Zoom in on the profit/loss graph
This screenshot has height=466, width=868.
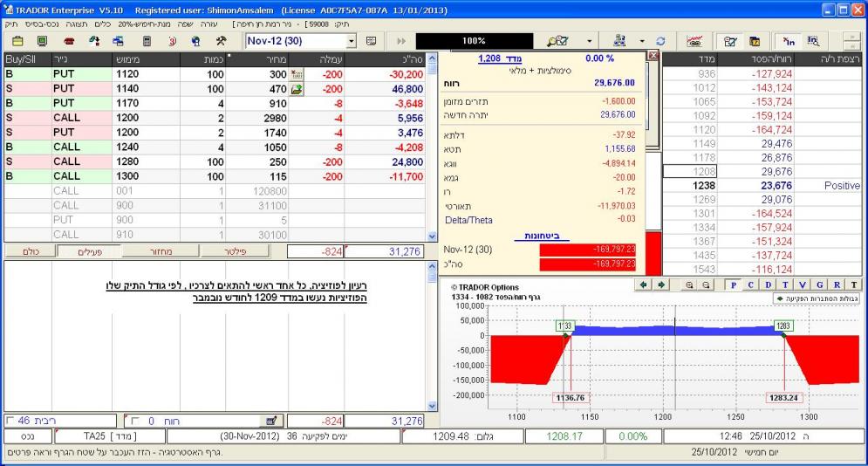click(689, 284)
